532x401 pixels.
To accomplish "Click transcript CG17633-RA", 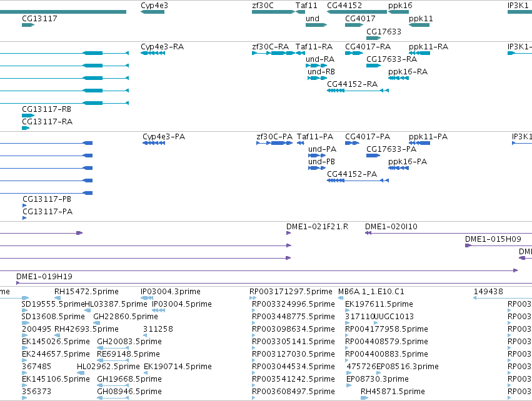I will point(374,66).
